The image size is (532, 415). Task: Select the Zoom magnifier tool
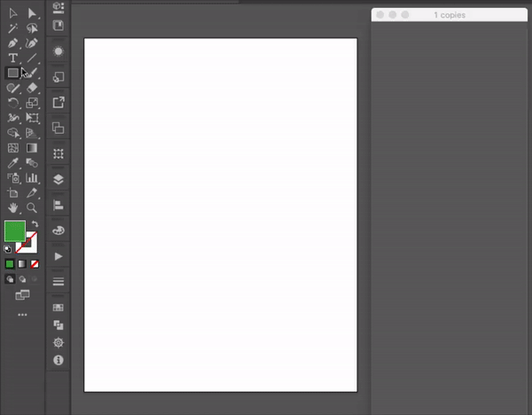pos(32,207)
